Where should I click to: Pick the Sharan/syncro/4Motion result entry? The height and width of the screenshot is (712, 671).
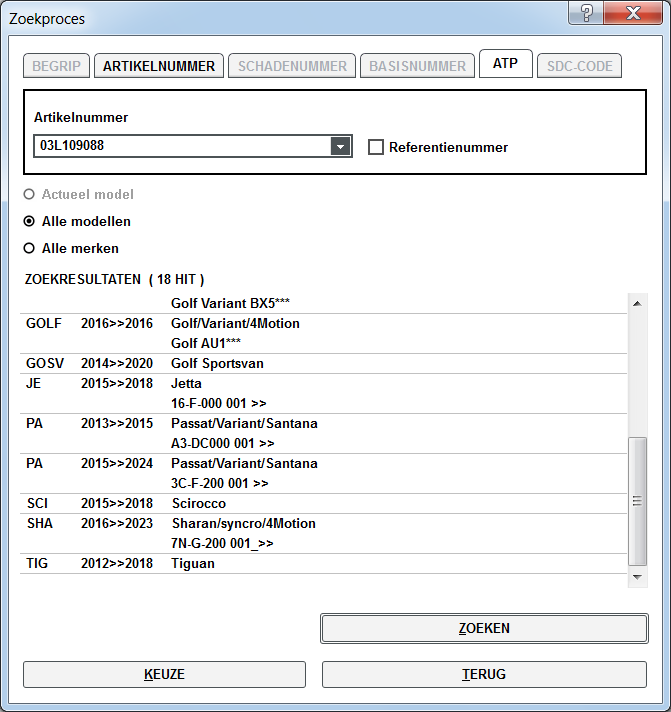coord(243,523)
